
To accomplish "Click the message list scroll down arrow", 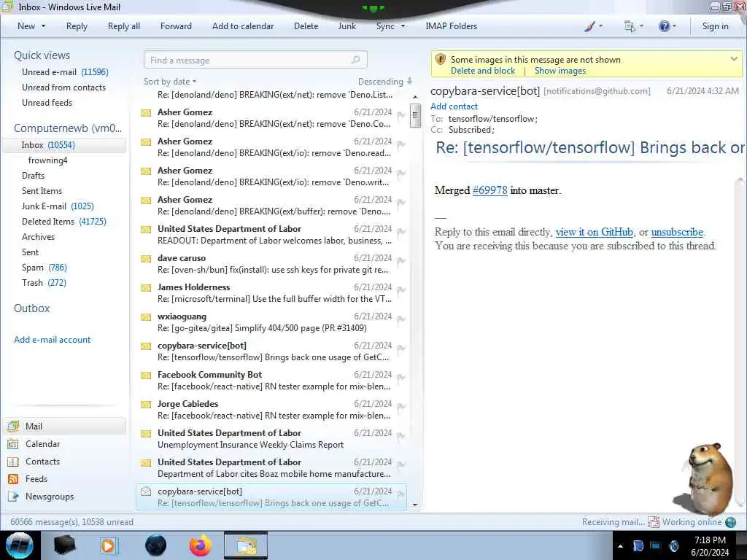I will point(415,505).
